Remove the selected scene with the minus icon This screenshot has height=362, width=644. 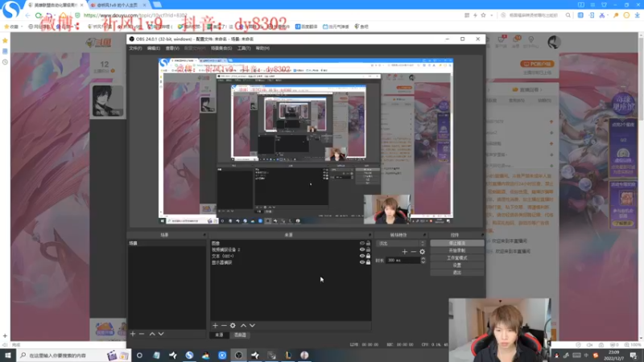click(x=142, y=334)
